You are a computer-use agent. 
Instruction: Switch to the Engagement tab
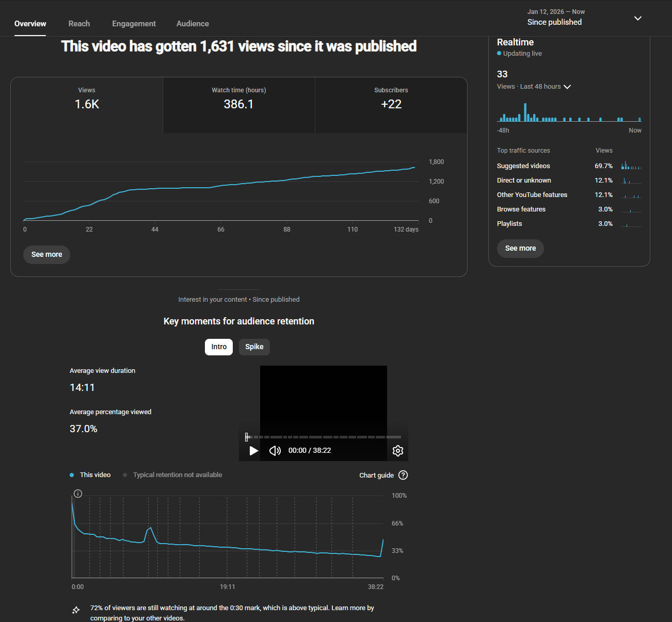tap(134, 24)
